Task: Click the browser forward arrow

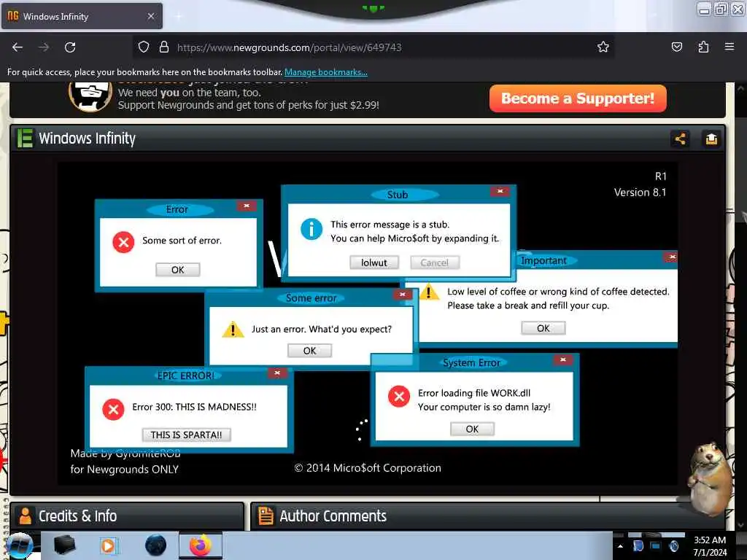Action: 44,47
